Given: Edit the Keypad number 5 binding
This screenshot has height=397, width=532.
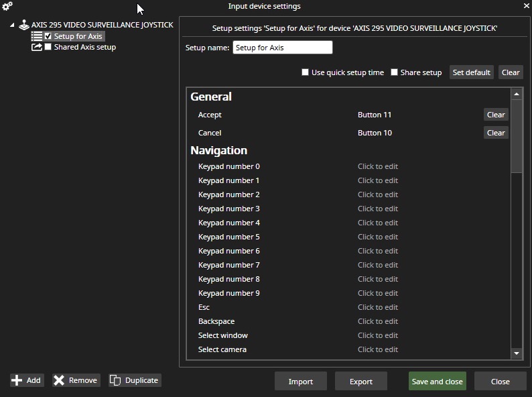Looking at the screenshot, I should [377, 237].
